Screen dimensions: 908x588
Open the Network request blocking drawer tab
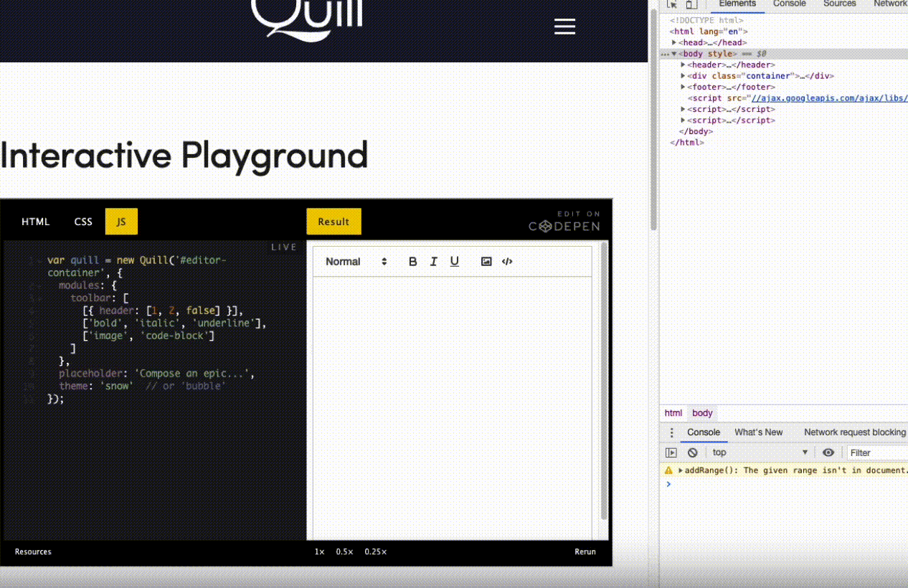coord(855,432)
